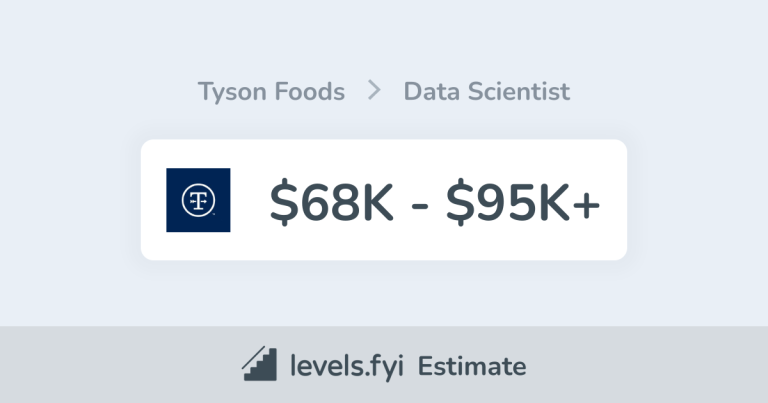Click the $68K lower salary figure

(332, 202)
